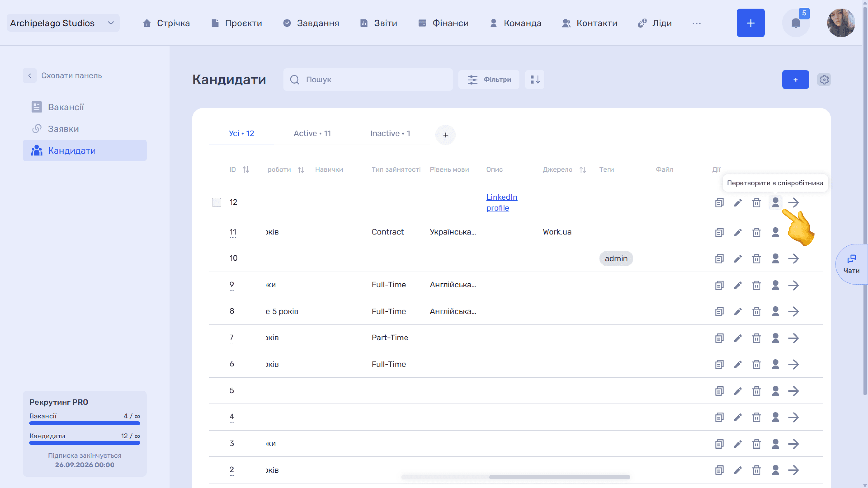Expand the Archipelago Studios workspace dropdown

[x=63, y=23]
